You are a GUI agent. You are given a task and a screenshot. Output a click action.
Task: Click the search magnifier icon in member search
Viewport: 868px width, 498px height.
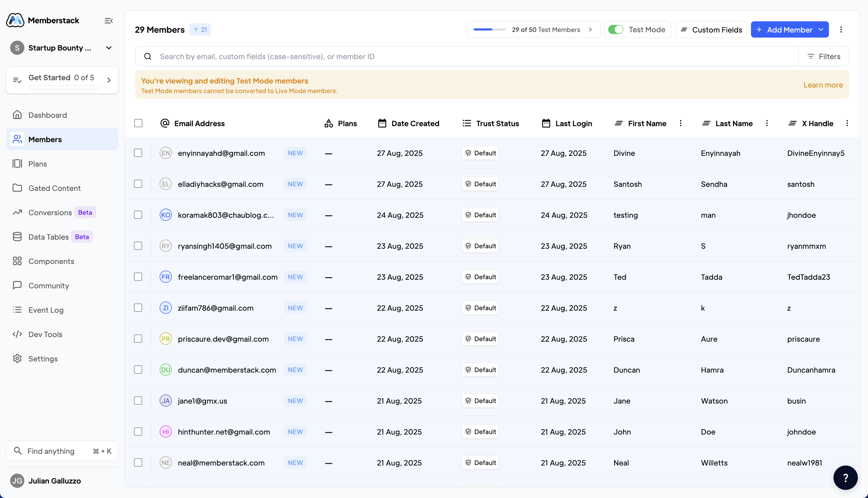tap(148, 56)
